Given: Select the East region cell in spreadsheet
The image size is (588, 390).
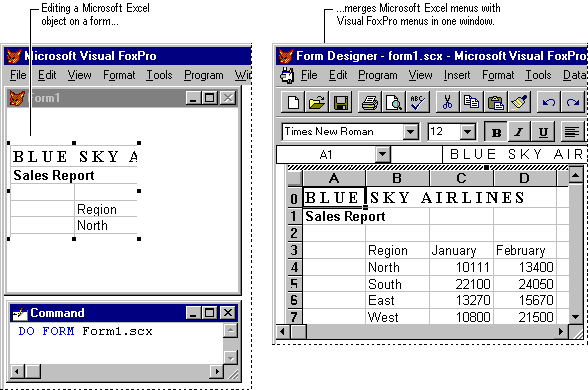Looking at the screenshot, I should point(398,300).
